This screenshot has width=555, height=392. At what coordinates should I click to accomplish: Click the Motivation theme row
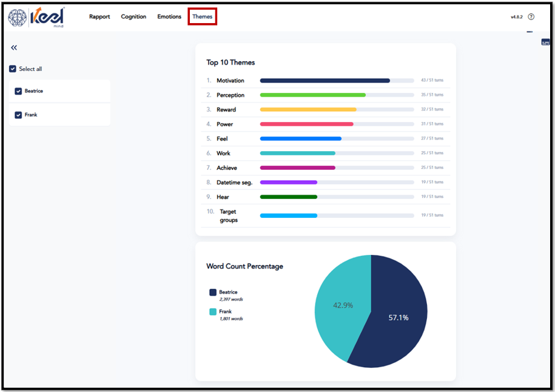pos(326,80)
